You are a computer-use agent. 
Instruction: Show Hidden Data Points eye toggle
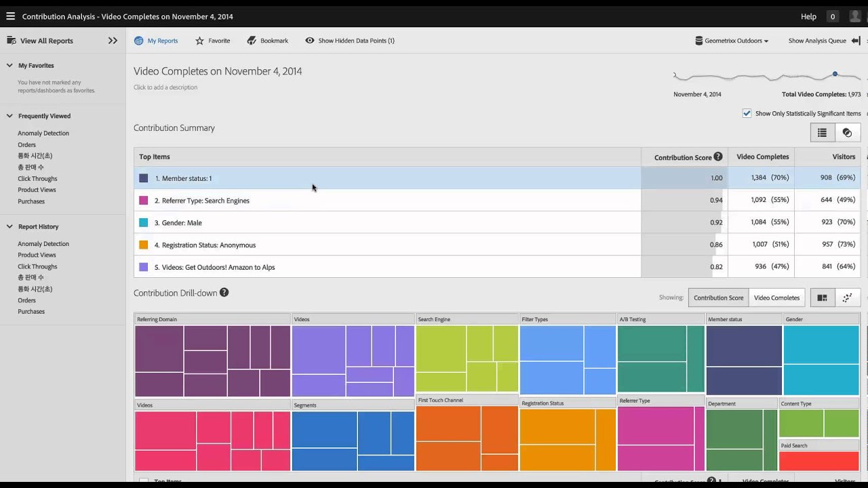click(x=310, y=41)
